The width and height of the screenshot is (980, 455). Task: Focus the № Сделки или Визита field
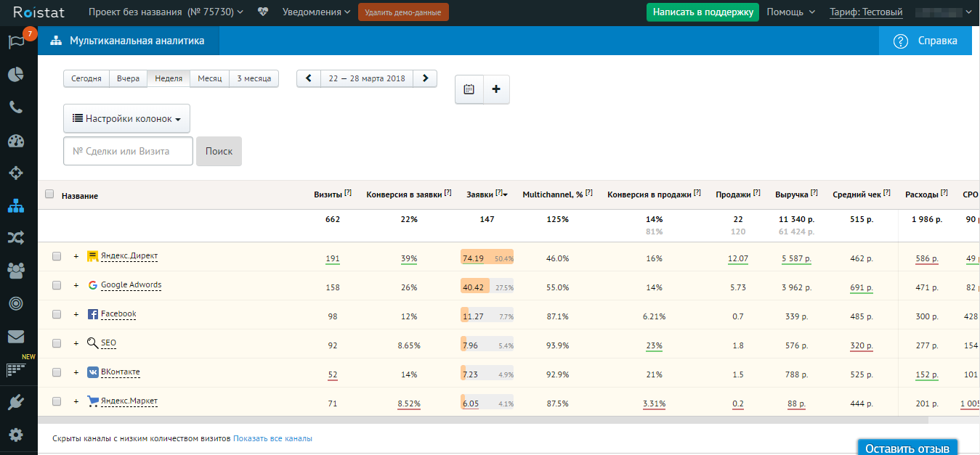[x=128, y=152]
